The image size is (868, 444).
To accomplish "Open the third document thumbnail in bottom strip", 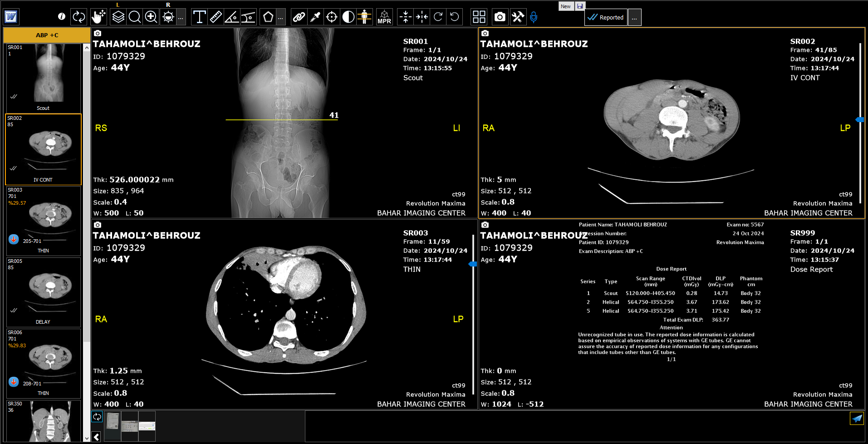I will [147, 426].
